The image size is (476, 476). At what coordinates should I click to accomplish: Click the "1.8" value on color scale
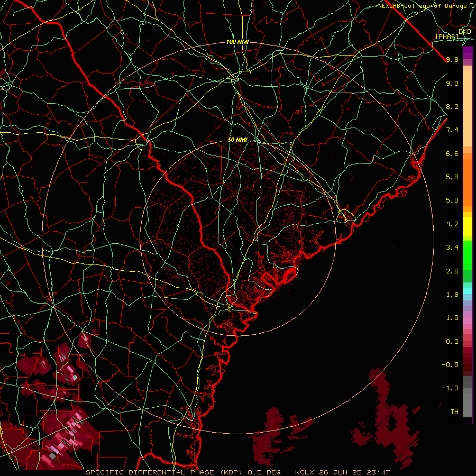point(452,295)
